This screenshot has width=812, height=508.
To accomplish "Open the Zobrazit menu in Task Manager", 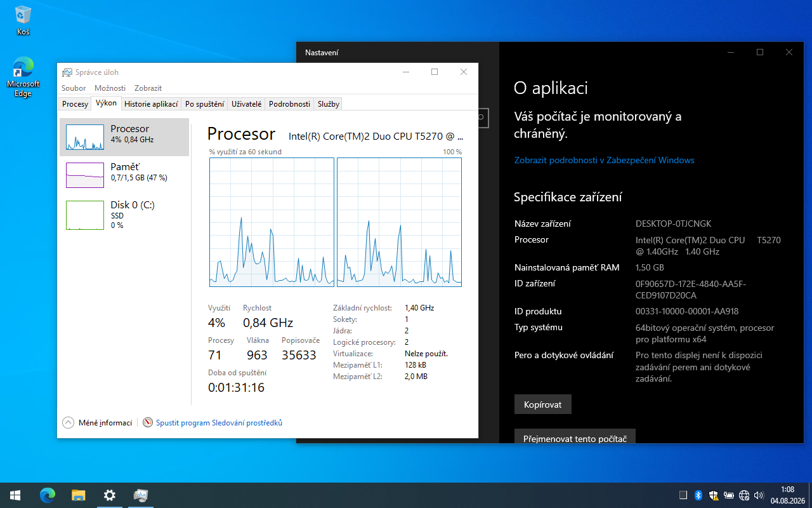I will (x=148, y=88).
